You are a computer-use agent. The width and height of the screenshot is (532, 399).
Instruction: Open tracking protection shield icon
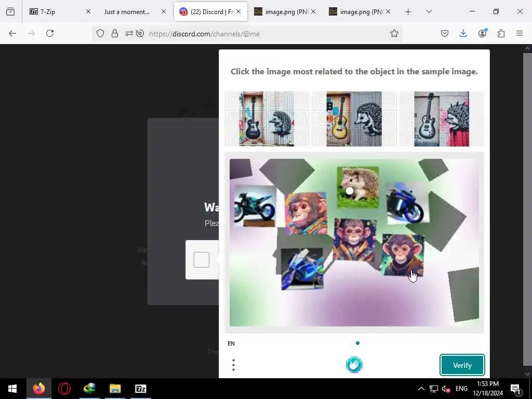[100, 33]
